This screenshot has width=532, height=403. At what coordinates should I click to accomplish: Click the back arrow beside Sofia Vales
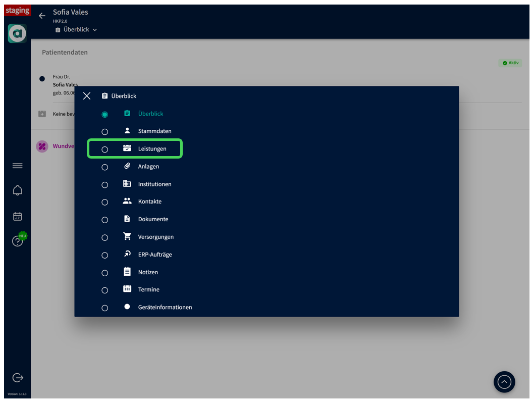point(42,16)
